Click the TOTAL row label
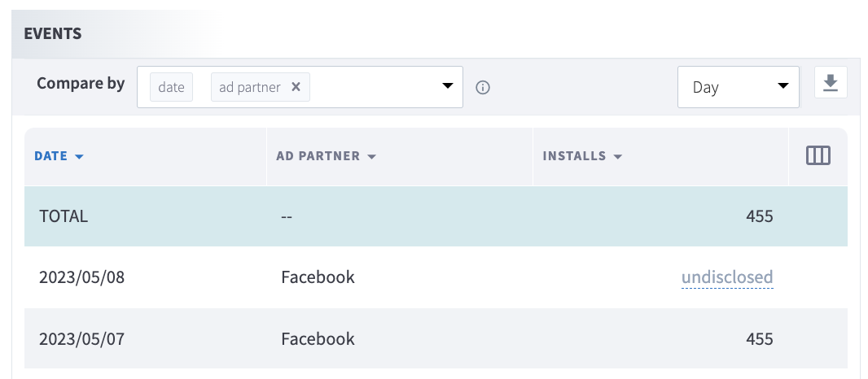 pyautogui.click(x=64, y=216)
